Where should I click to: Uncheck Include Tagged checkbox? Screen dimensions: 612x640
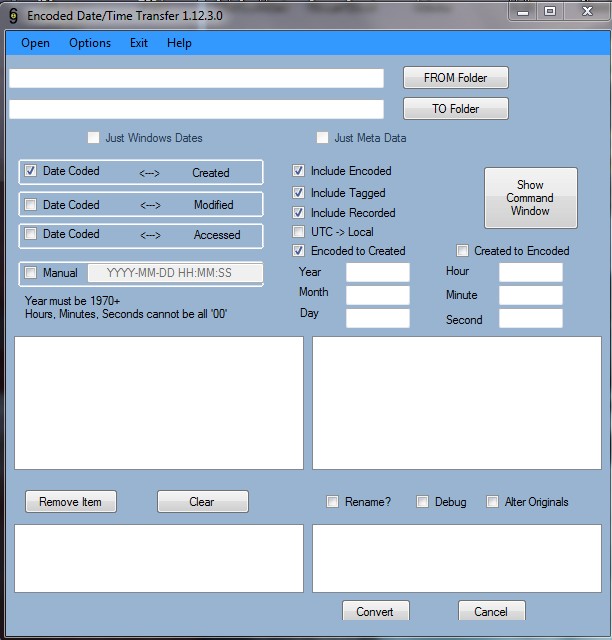pos(298,192)
